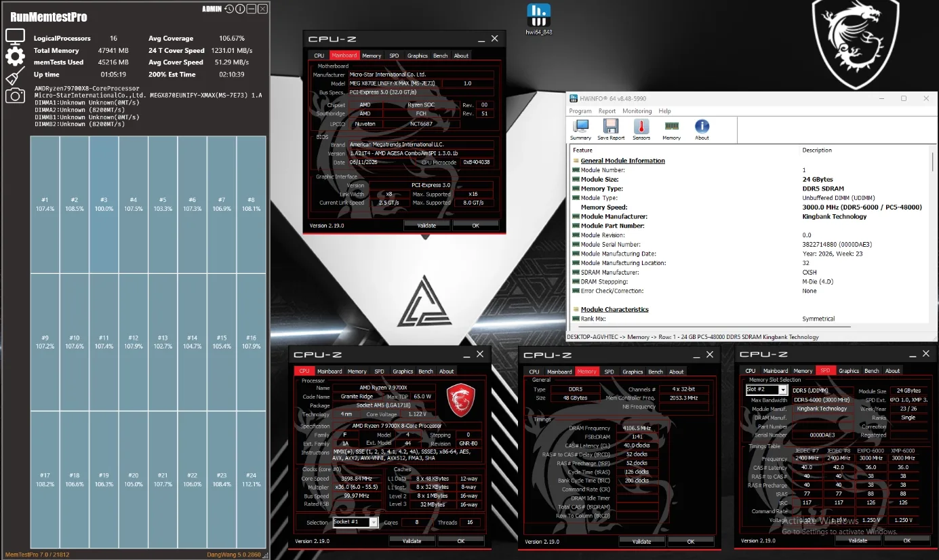Open Bench tab in CPU-Z CPU window

426,372
